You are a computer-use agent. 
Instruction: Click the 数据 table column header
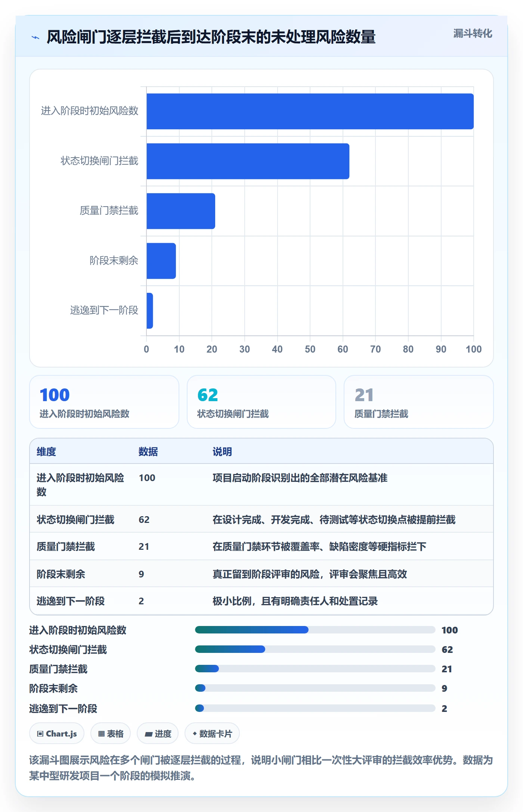pos(148,452)
